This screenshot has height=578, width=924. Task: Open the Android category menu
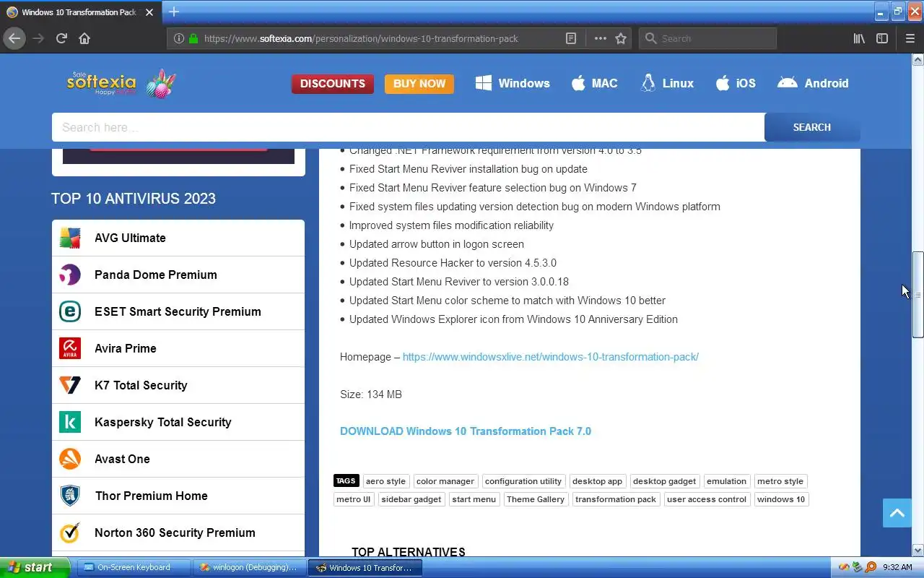[813, 83]
